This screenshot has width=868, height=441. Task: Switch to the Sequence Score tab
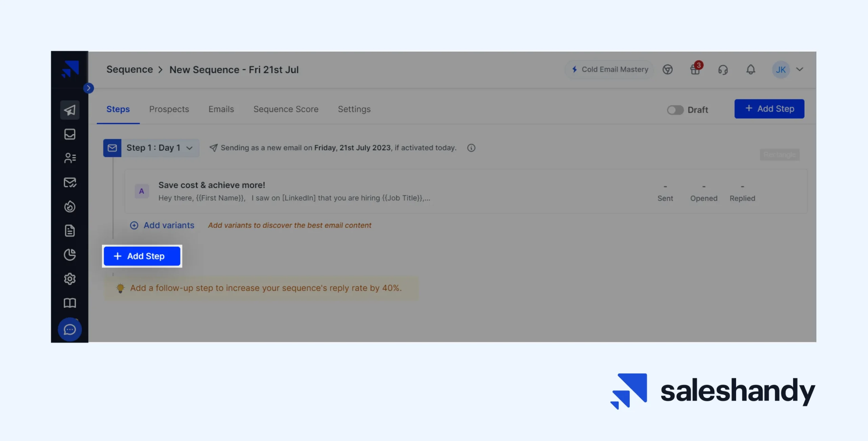pyautogui.click(x=286, y=109)
